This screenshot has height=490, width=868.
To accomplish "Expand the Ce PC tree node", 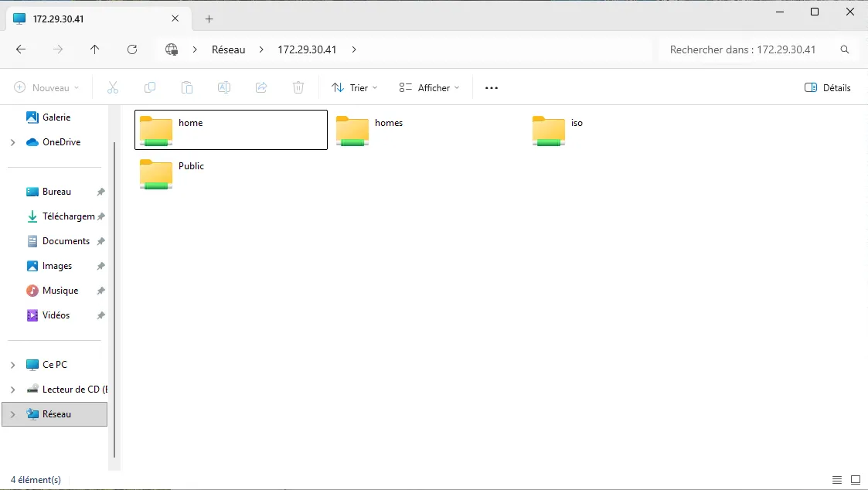I will (x=12, y=365).
